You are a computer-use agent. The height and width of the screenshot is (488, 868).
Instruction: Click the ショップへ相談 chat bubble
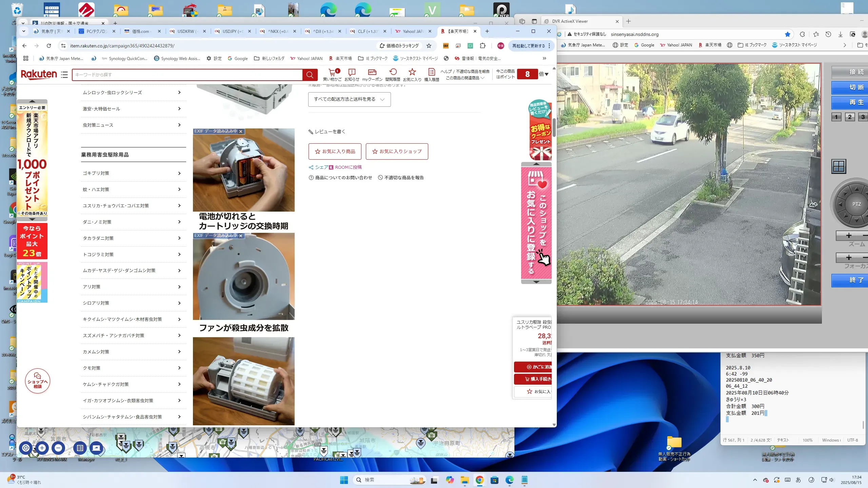pyautogui.click(x=37, y=381)
